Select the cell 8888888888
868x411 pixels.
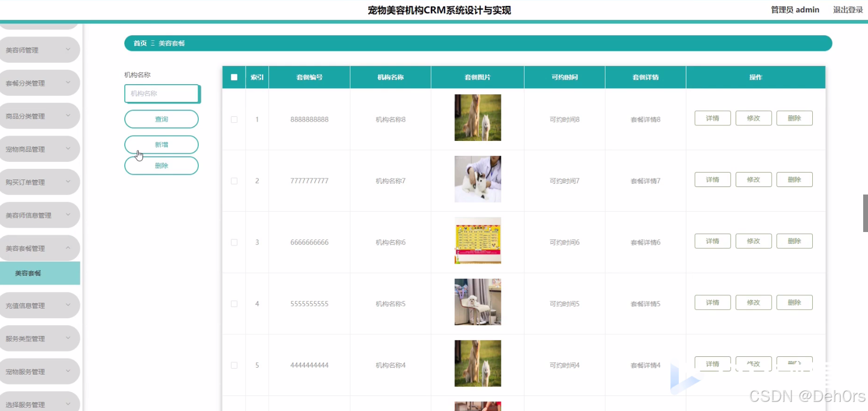(310, 119)
